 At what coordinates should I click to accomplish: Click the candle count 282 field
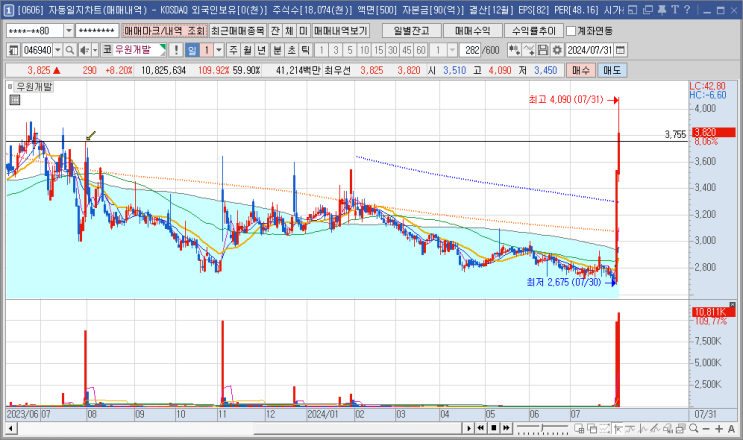(471, 50)
